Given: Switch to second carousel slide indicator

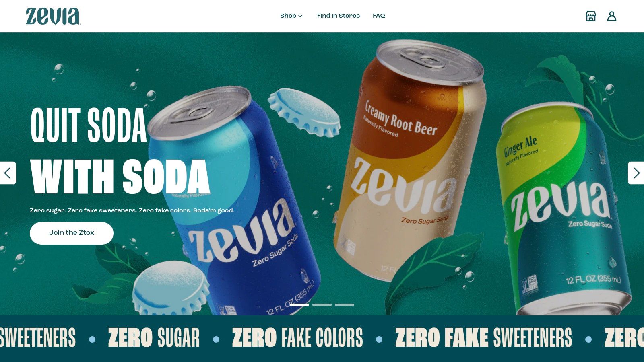Looking at the screenshot, I should (322, 305).
